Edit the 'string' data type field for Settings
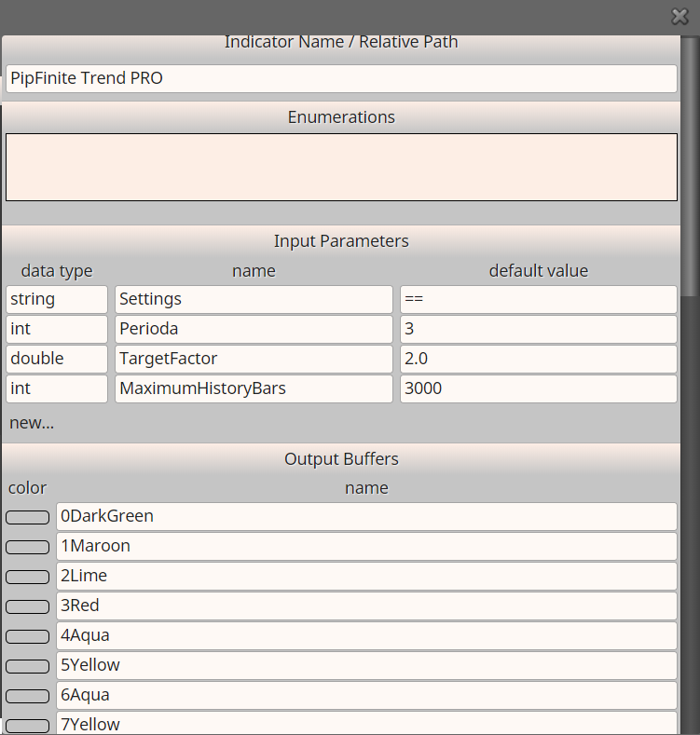 point(57,299)
